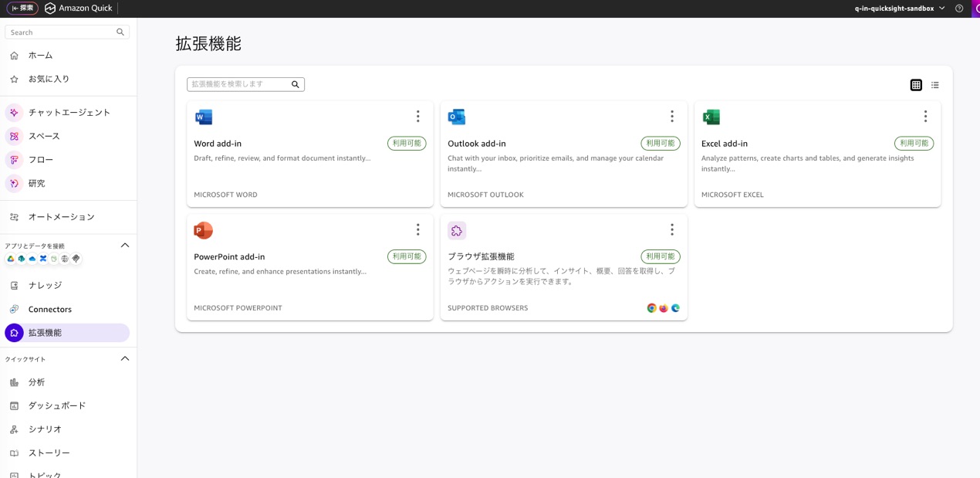
Task: Click the magnifier in extensions search
Action: pos(296,84)
